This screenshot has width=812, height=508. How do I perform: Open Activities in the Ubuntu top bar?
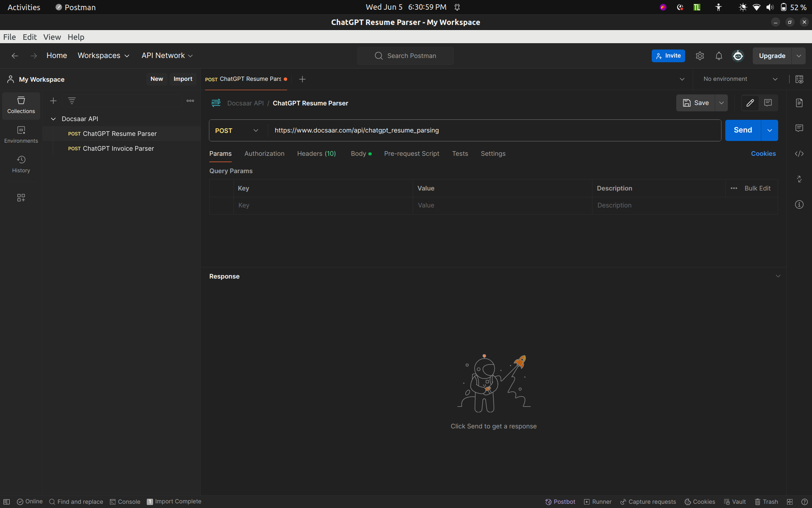click(x=24, y=7)
